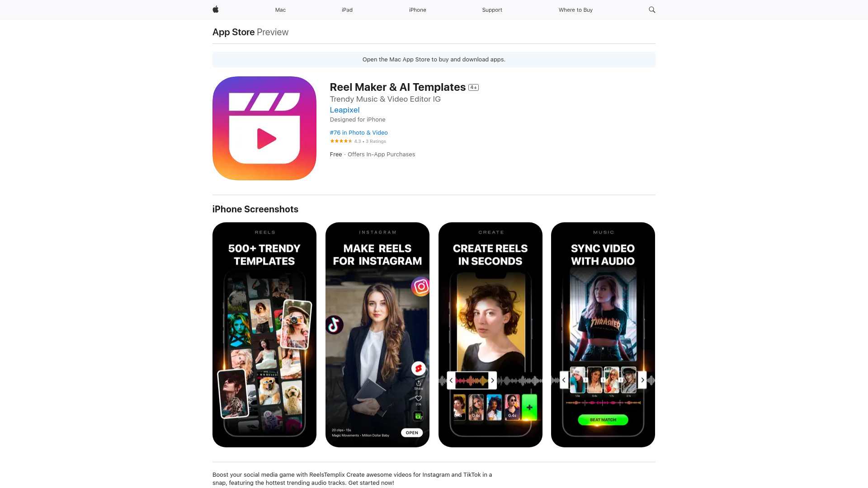Click the Where to Buy dropdown menu

[576, 9]
